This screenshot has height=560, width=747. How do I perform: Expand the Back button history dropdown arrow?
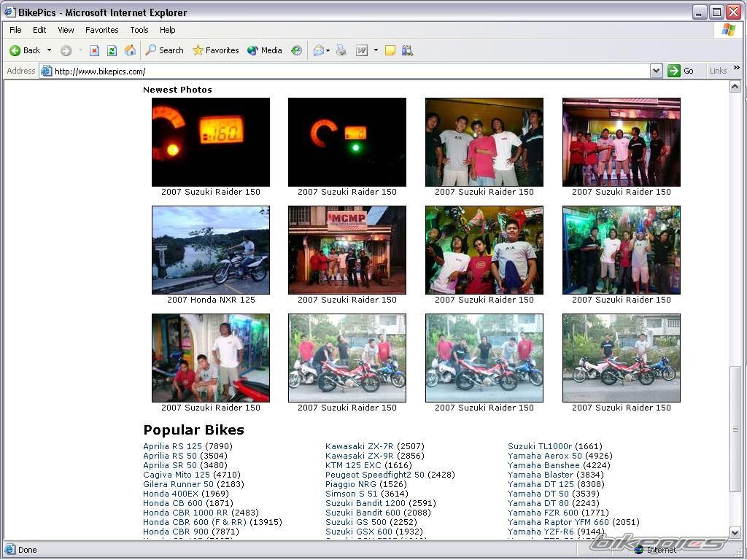tap(49, 50)
